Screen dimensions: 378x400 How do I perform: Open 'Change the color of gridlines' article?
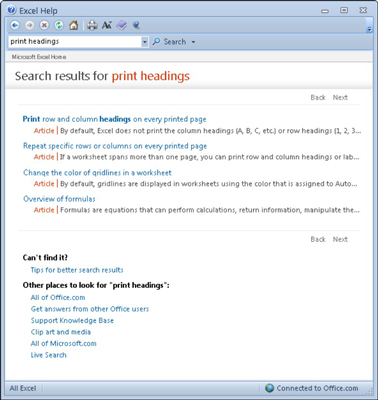click(97, 173)
